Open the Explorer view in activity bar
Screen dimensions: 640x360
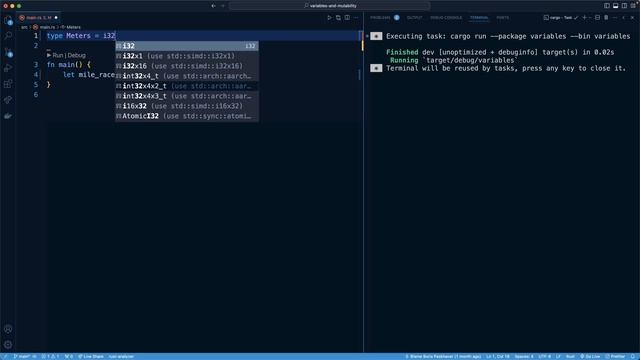coord(8,20)
